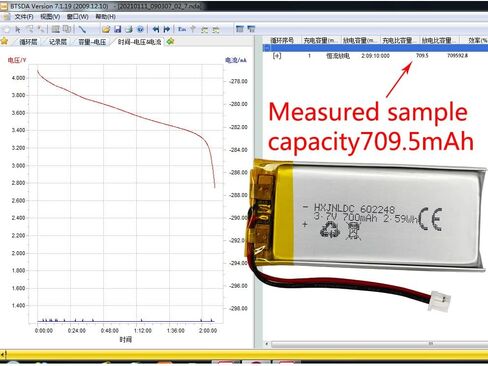Click the print icon in toolbar

click(129, 29)
